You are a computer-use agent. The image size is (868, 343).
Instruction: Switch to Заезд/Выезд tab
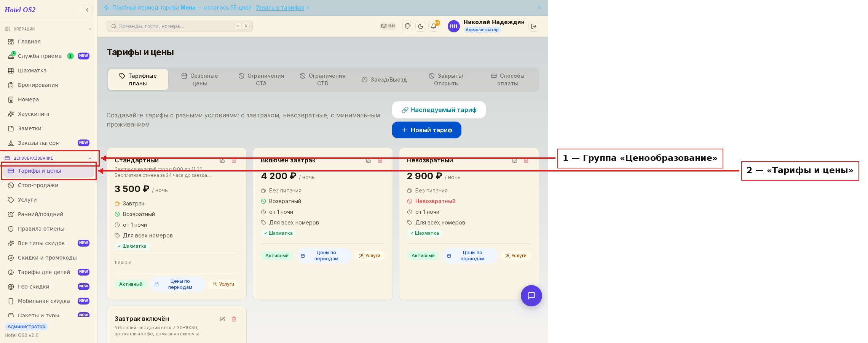385,80
